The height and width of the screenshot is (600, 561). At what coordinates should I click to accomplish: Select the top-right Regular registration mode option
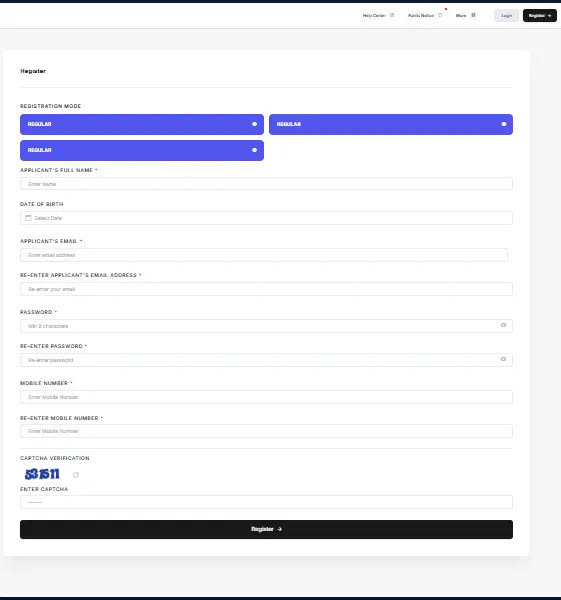(x=391, y=124)
